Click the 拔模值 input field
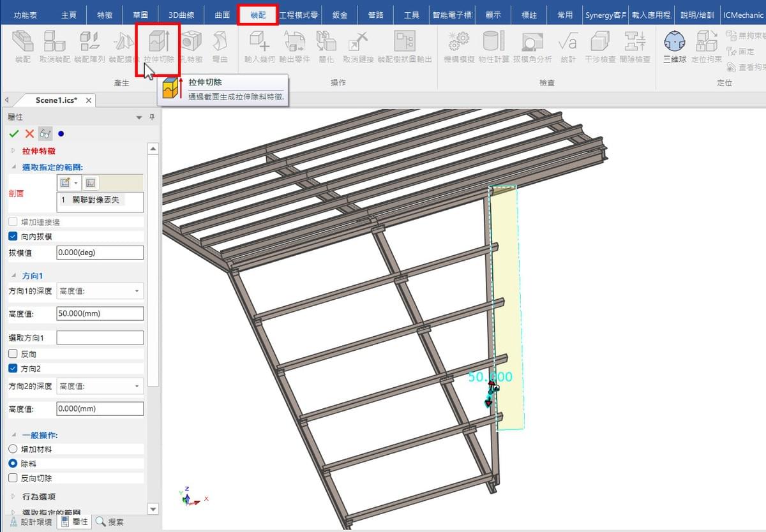766x532 pixels. [100, 253]
